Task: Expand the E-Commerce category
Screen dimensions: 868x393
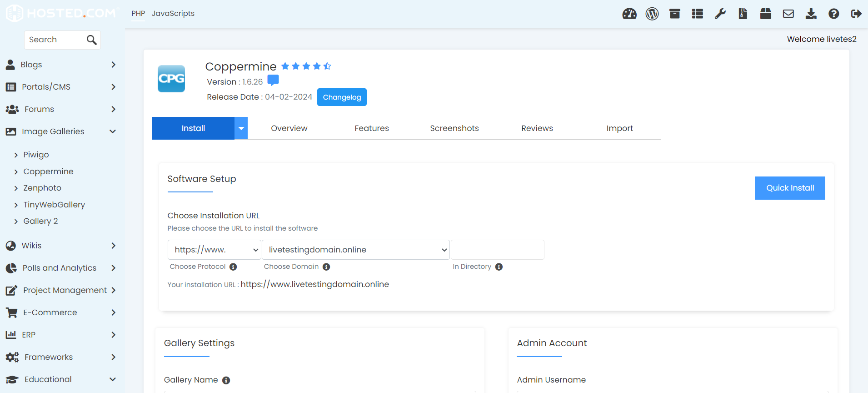Action: click(113, 312)
